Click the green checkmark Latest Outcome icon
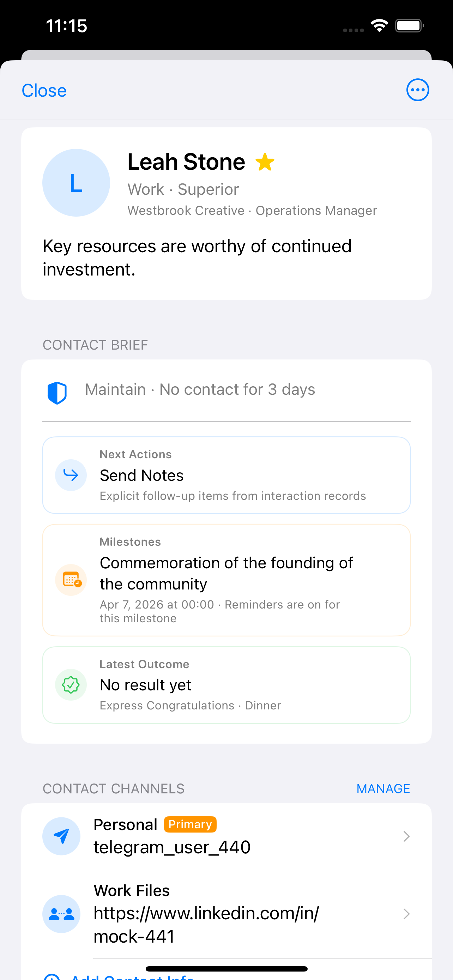This screenshot has width=453, height=980. pos(71,685)
